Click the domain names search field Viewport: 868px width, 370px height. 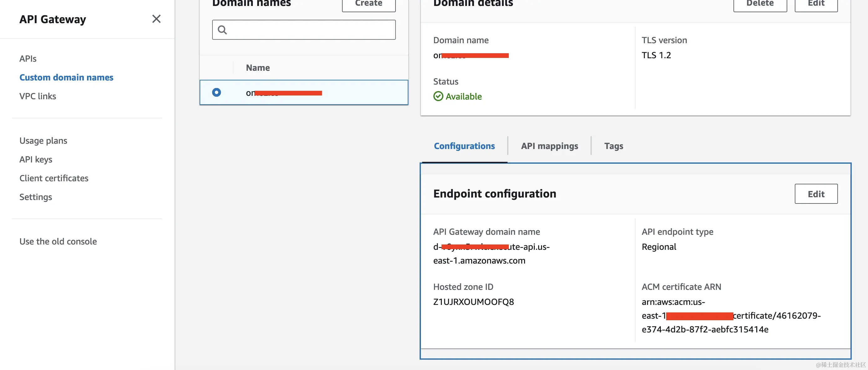pyautogui.click(x=310, y=30)
